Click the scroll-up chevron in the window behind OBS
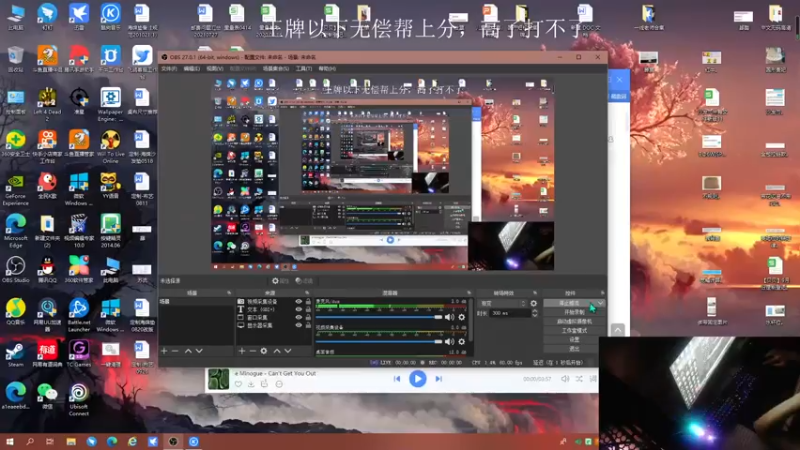The image size is (800, 450). pos(618,330)
